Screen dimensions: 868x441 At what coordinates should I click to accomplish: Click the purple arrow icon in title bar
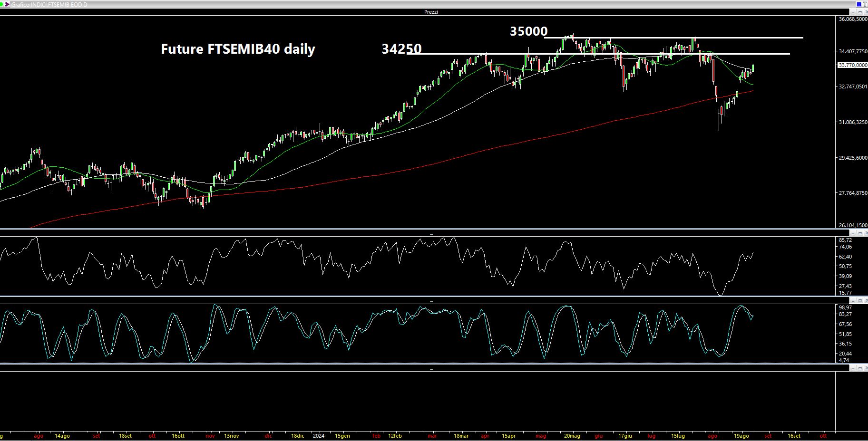click(6, 4)
